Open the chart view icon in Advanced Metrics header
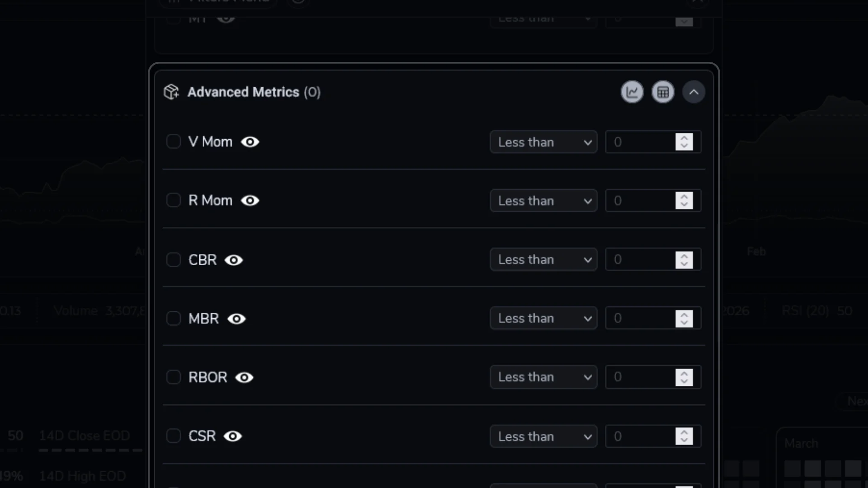 [x=632, y=92]
